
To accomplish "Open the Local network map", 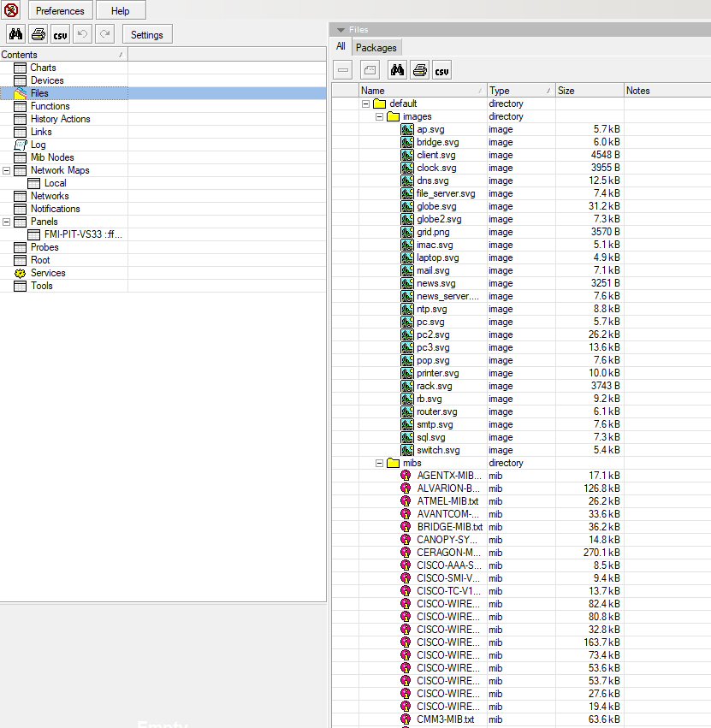I will 56,183.
